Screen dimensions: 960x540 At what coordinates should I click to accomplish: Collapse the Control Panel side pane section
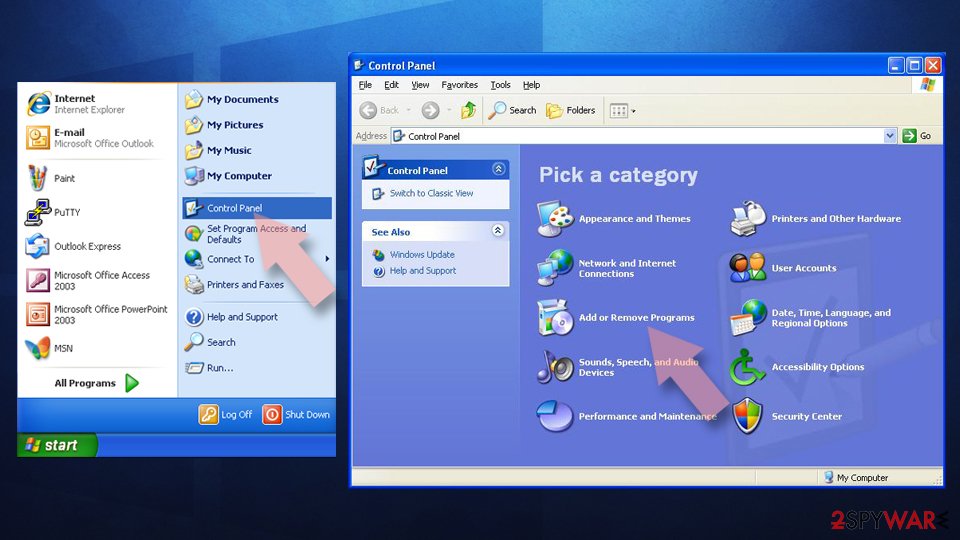[x=498, y=169]
